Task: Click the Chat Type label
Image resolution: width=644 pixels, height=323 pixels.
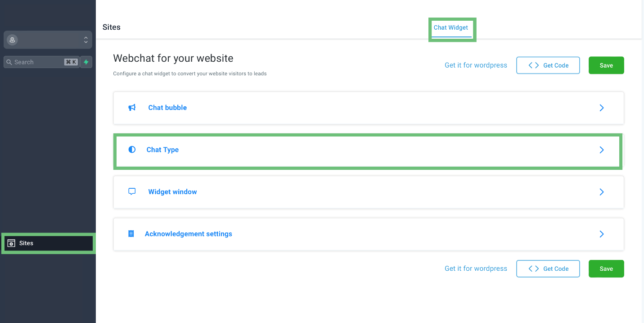Action: coord(162,150)
